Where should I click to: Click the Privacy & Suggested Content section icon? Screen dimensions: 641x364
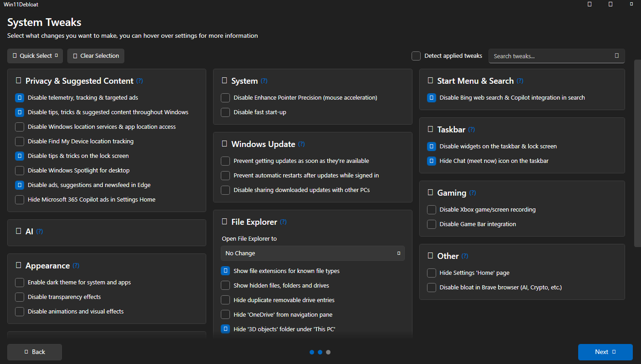click(19, 81)
